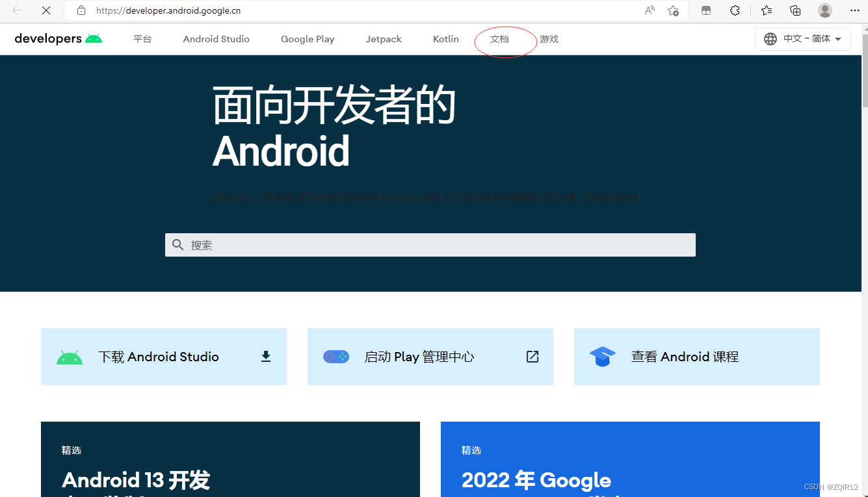This screenshot has height=497, width=868.
Task: Select 平台 in the navigation menu
Action: tap(143, 39)
